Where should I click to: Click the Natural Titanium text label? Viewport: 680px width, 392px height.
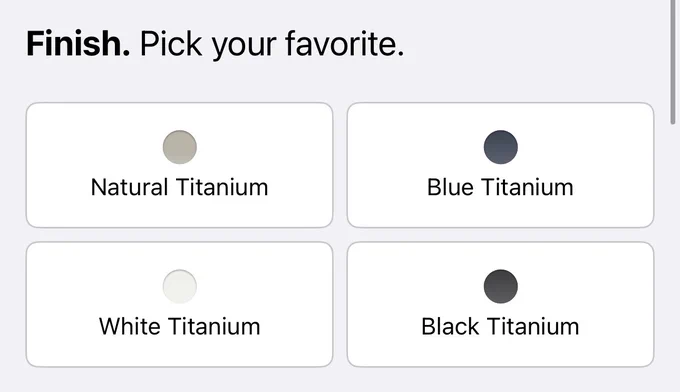point(180,187)
